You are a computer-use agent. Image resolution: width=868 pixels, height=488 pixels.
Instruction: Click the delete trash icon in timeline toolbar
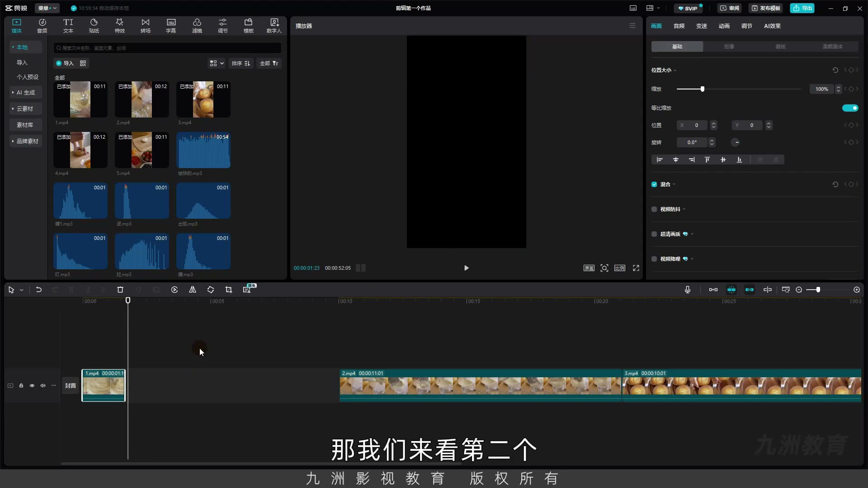120,290
